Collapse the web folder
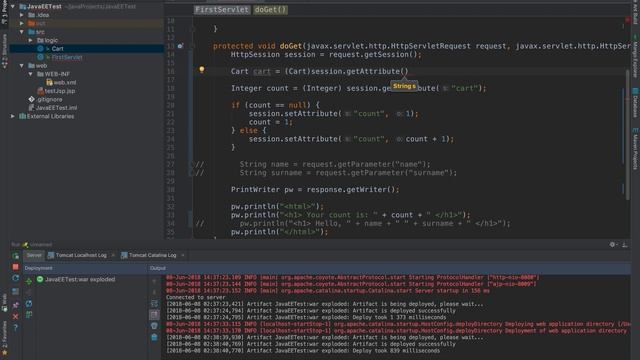 click(22, 66)
